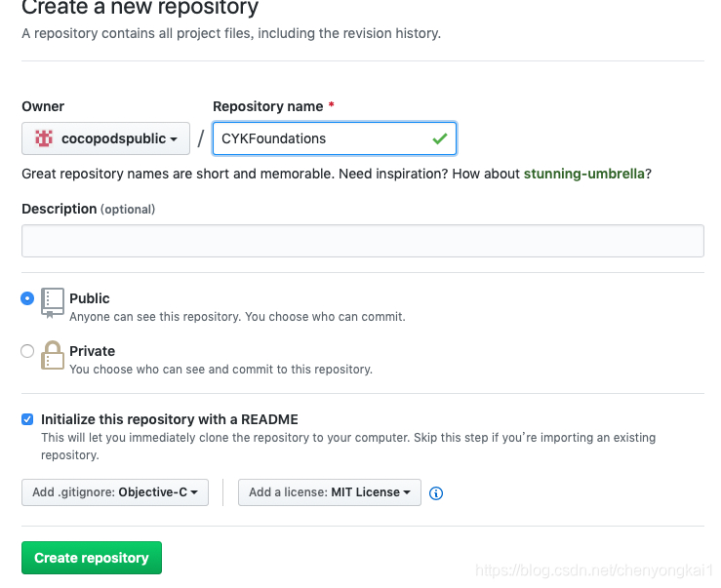This screenshot has height=588, width=721.
Task: Click the Private option label
Action: pos(92,351)
